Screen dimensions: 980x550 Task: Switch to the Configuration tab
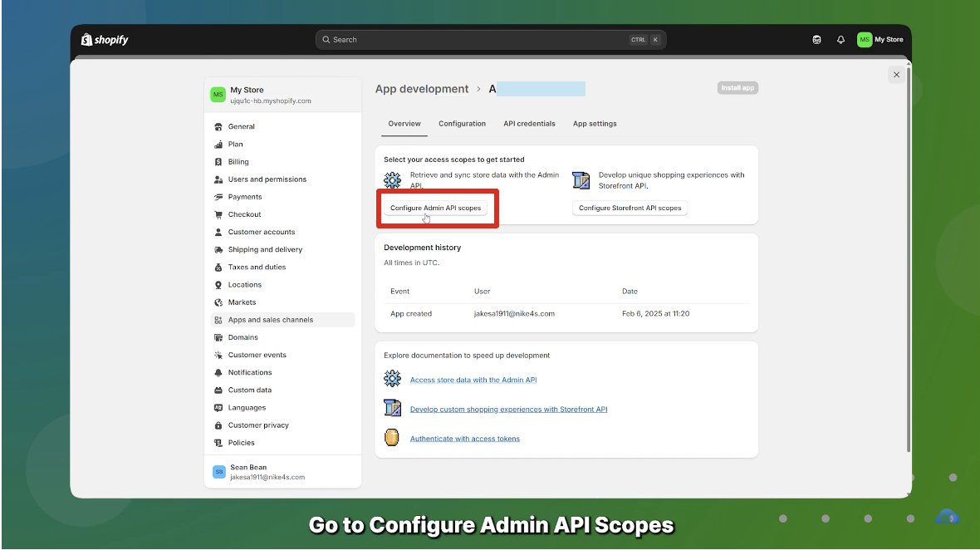[x=462, y=124]
